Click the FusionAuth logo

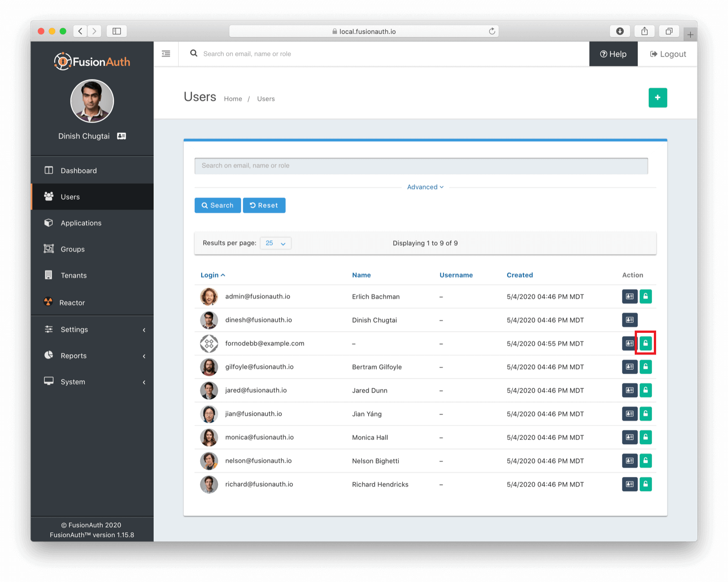tap(92, 61)
